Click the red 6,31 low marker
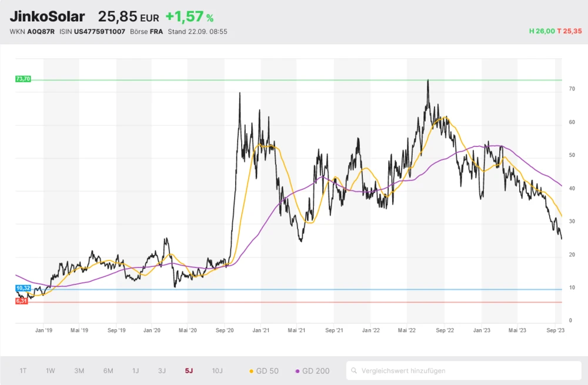588x385 pixels. 22,301
